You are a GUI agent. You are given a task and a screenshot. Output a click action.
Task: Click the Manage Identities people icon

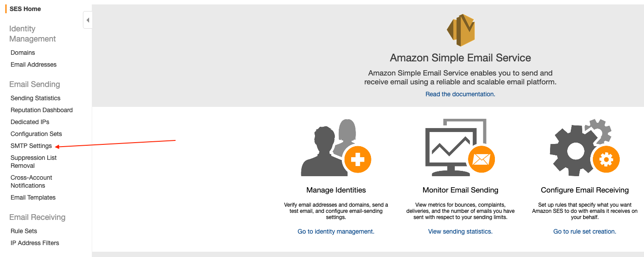336,148
